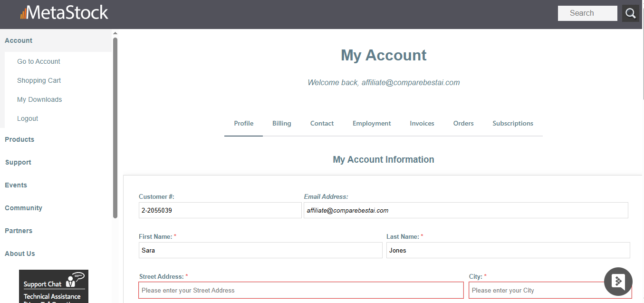The height and width of the screenshot is (303, 644).
Task: Open Go to Account link
Action: 38,61
